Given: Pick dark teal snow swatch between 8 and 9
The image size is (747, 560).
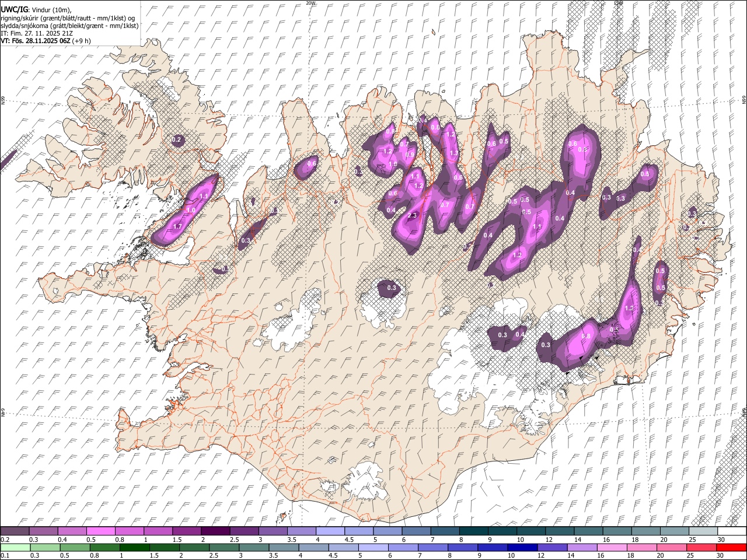Looking at the screenshot, I should [474, 531].
